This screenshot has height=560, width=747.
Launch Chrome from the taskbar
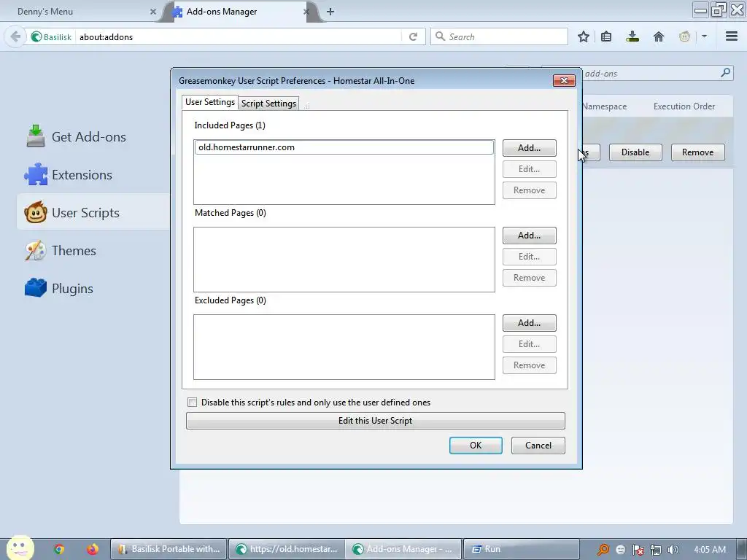(x=59, y=549)
